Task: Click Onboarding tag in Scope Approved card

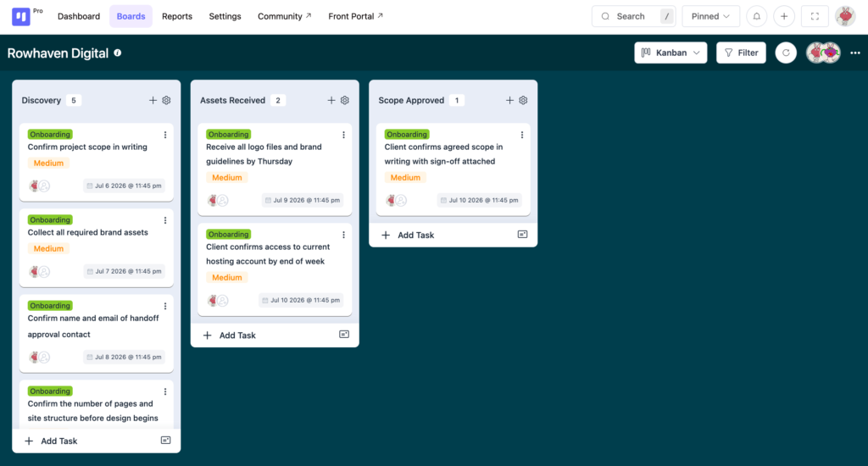Action: (407, 135)
